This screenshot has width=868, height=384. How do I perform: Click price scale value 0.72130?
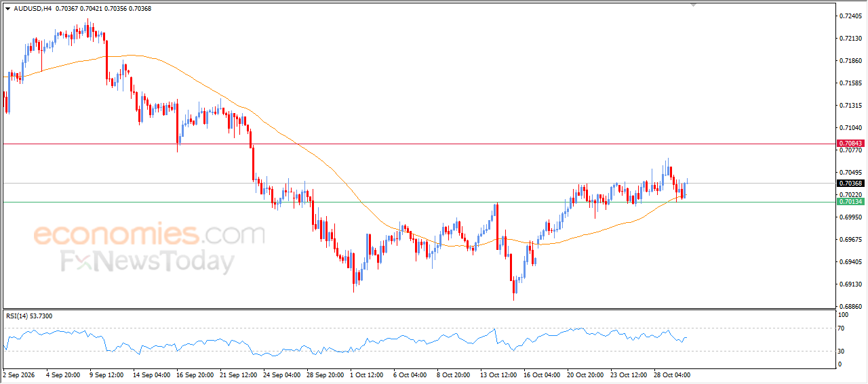pyautogui.click(x=850, y=39)
